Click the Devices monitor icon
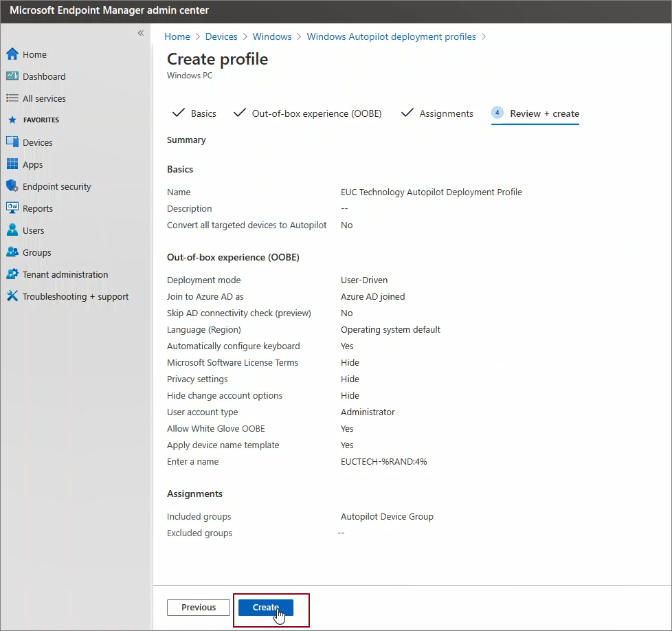672x631 pixels. tap(12, 142)
